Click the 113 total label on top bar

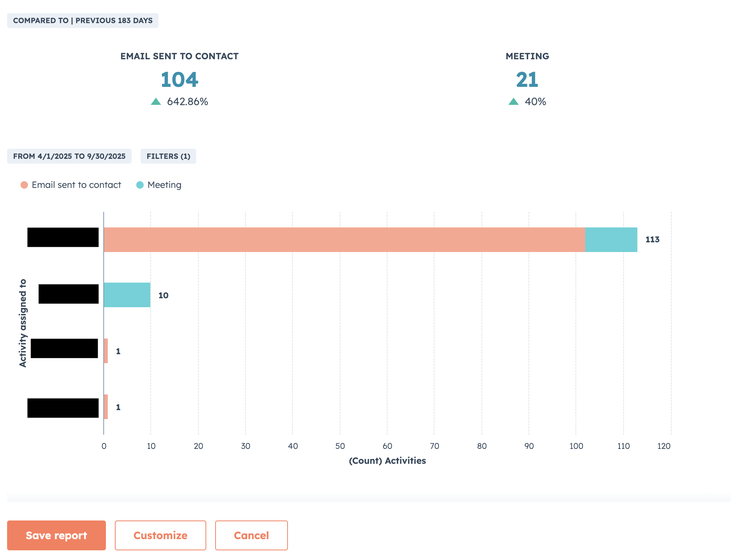pos(652,240)
